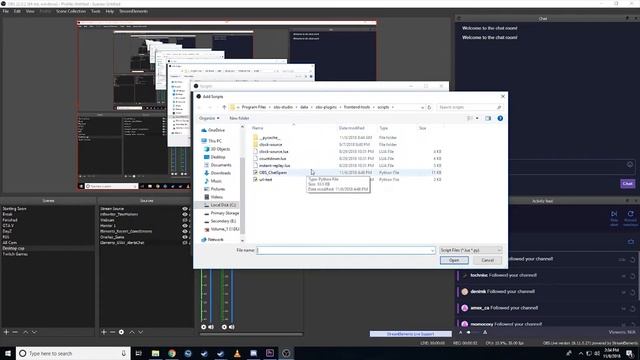The width and height of the screenshot is (640, 360).
Task: Replay denimk follow alert icon
Action: (x=632, y=292)
